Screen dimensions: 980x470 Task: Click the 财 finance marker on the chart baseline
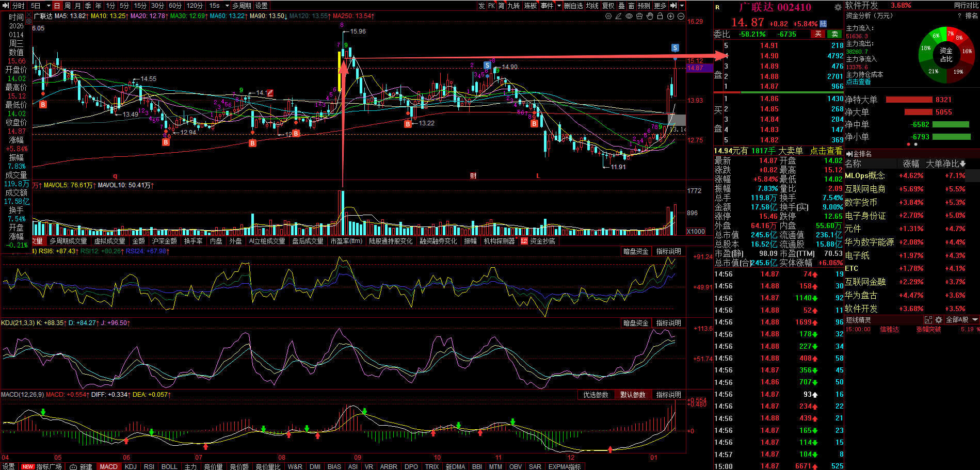[473, 176]
